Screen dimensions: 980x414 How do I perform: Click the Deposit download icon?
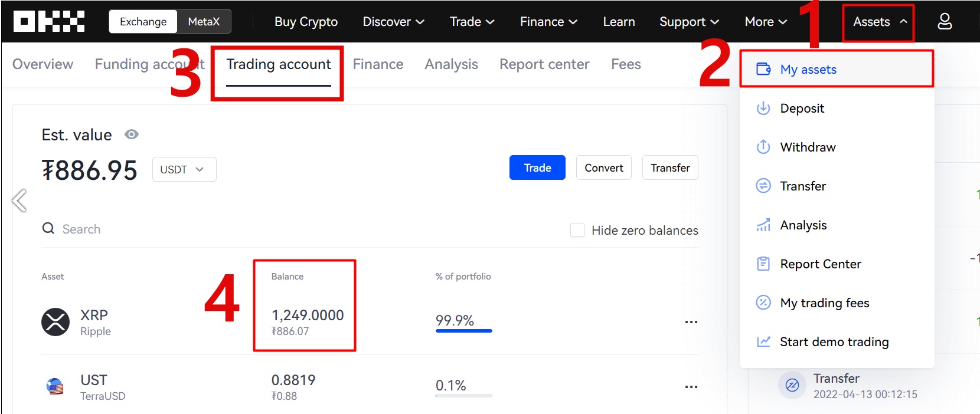click(x=763, y=108)
